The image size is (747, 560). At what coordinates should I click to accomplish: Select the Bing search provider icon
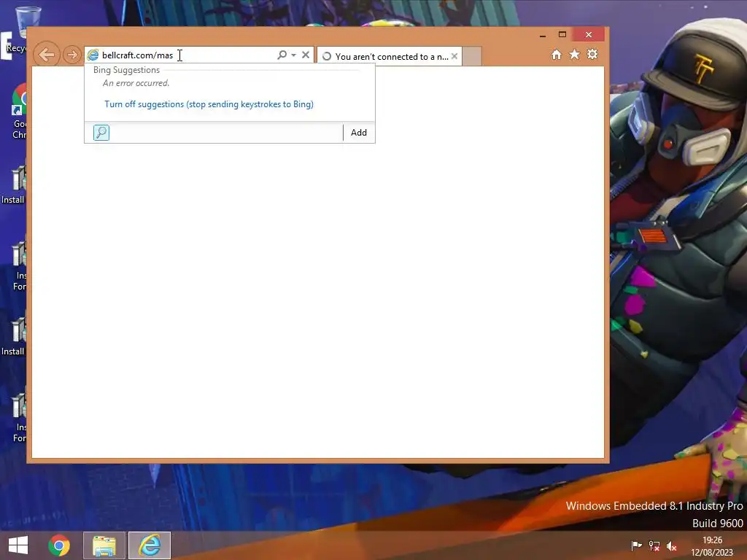coord(101,133)
